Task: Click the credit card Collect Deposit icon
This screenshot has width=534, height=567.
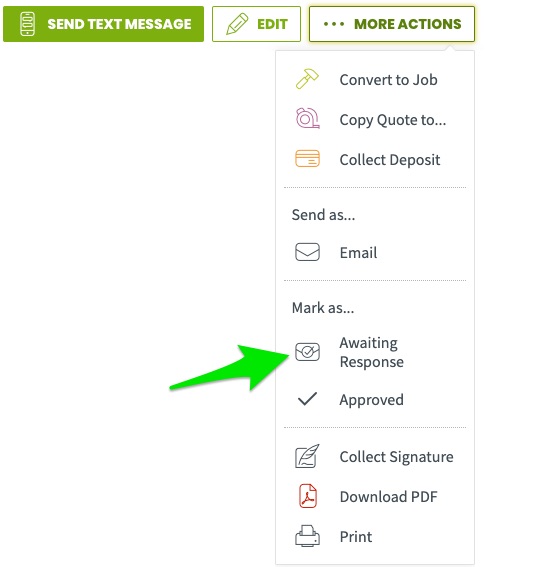Action: 307,159
